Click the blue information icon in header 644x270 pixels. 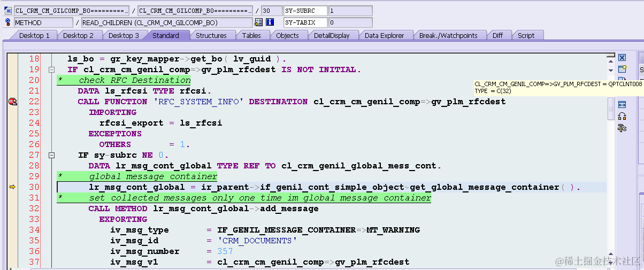[x=270, y=22]
